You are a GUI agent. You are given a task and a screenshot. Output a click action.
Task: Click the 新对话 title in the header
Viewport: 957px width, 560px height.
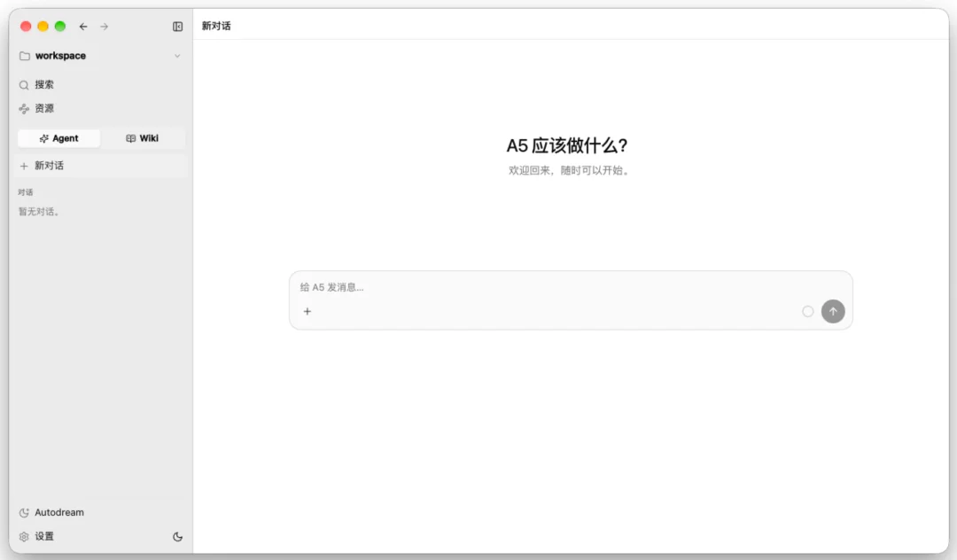[217, 26]
